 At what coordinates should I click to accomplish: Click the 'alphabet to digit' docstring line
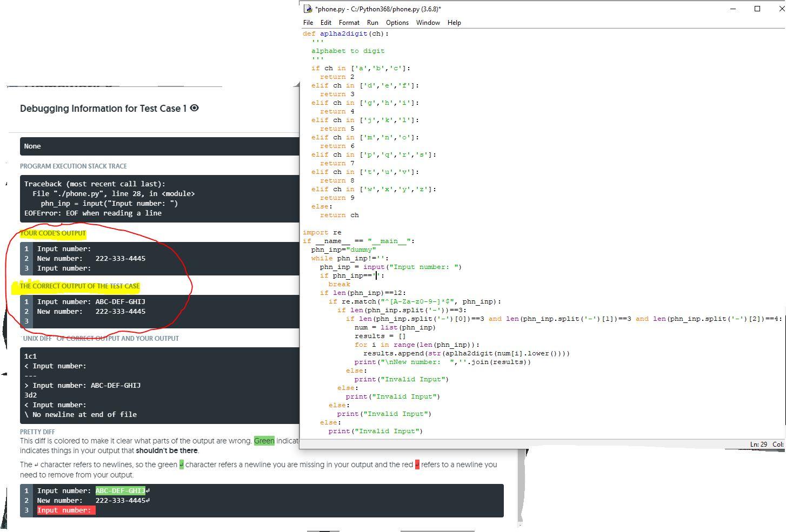[348, 51]
